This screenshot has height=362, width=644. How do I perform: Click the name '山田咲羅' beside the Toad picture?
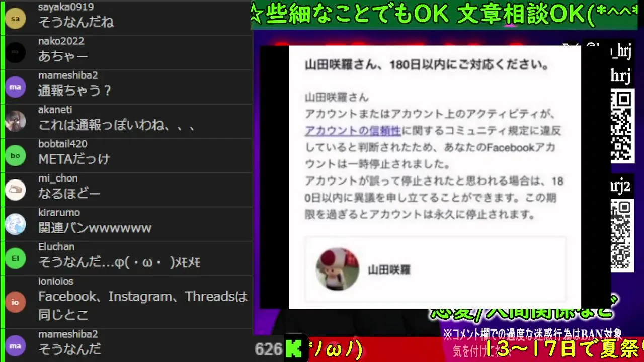click(x=389, y=269)
